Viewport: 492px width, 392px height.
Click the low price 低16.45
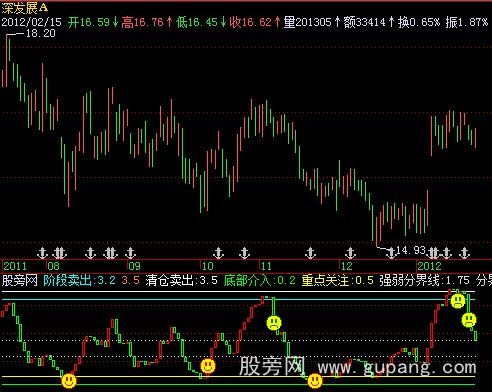(x=197, y=22)
